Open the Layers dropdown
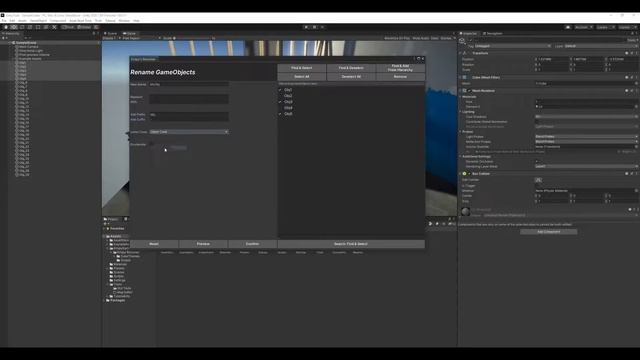640x360 pixels. tap(605, 27)
